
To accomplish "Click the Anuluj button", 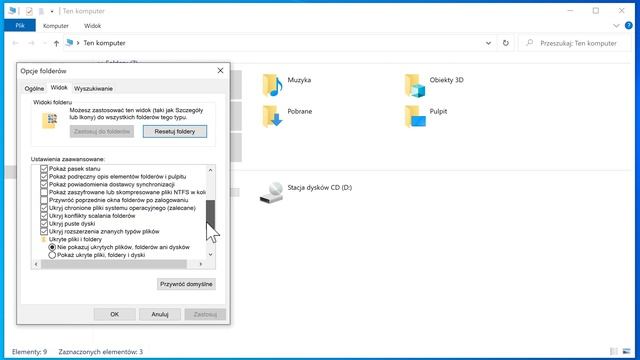I will [x=160, y=314].
